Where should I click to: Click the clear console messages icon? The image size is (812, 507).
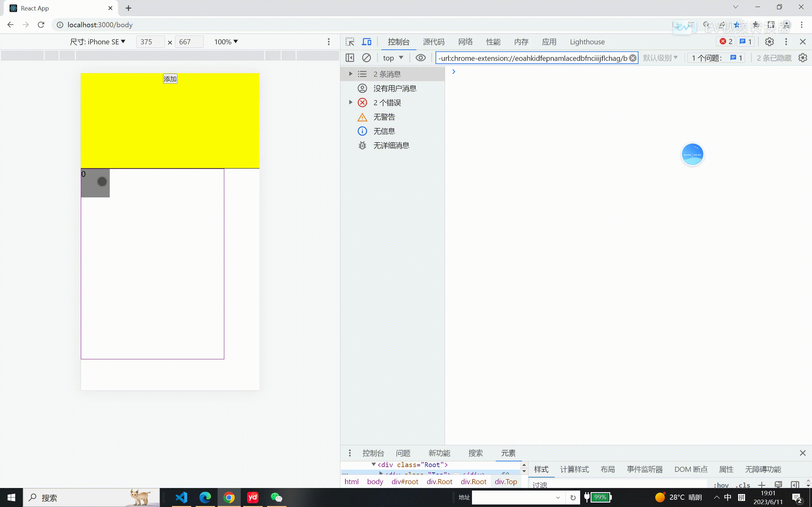tap(367, 57)
